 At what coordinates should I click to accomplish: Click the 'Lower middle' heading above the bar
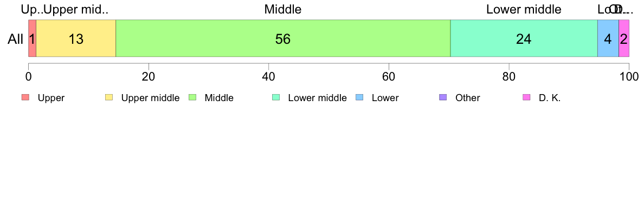[524, 9]
